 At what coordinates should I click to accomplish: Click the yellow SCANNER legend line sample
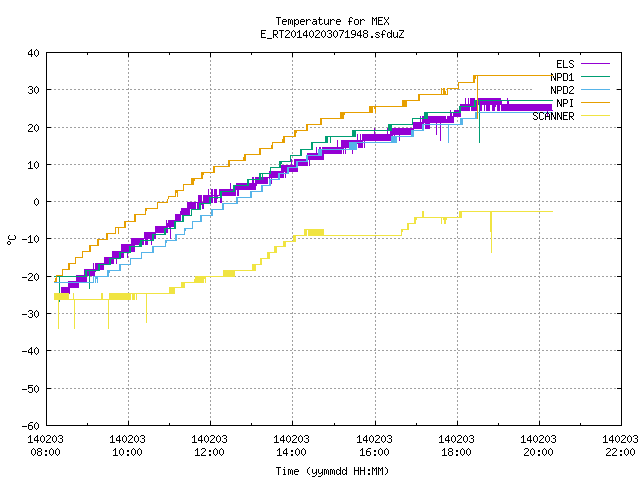point(595,116)
